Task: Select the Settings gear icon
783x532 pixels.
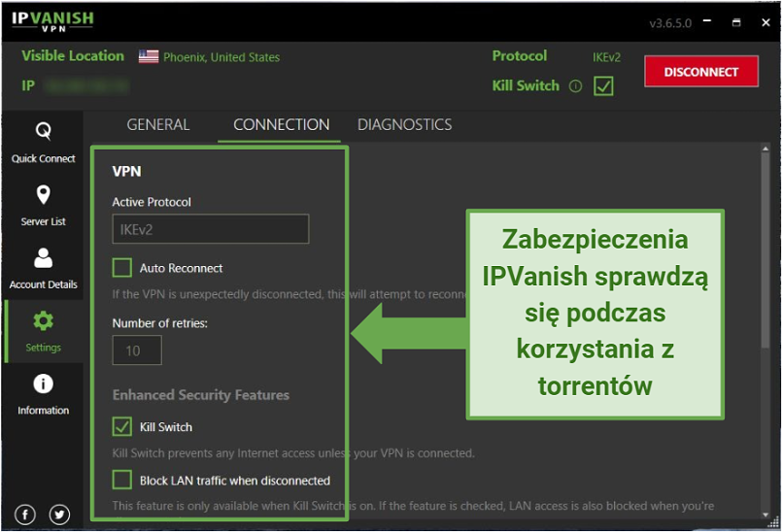Action: 44,321
